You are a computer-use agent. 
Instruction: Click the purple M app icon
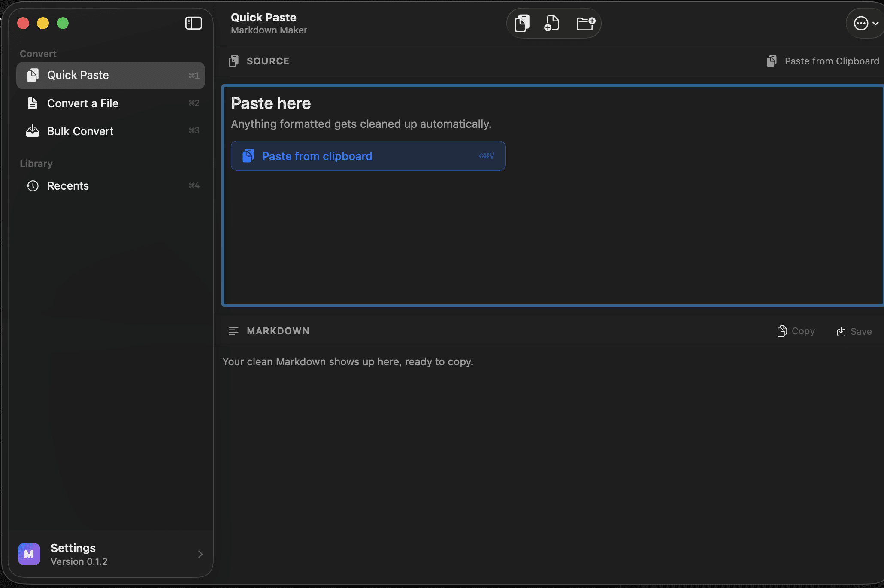coord(29,554)
